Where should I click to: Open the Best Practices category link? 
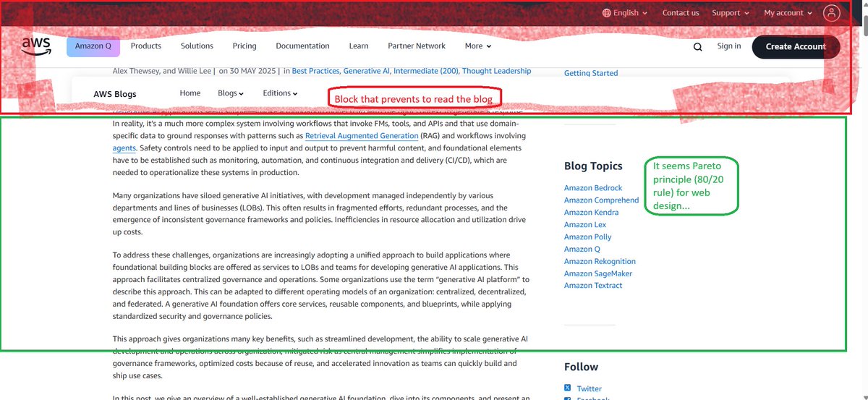click(316, 71)
